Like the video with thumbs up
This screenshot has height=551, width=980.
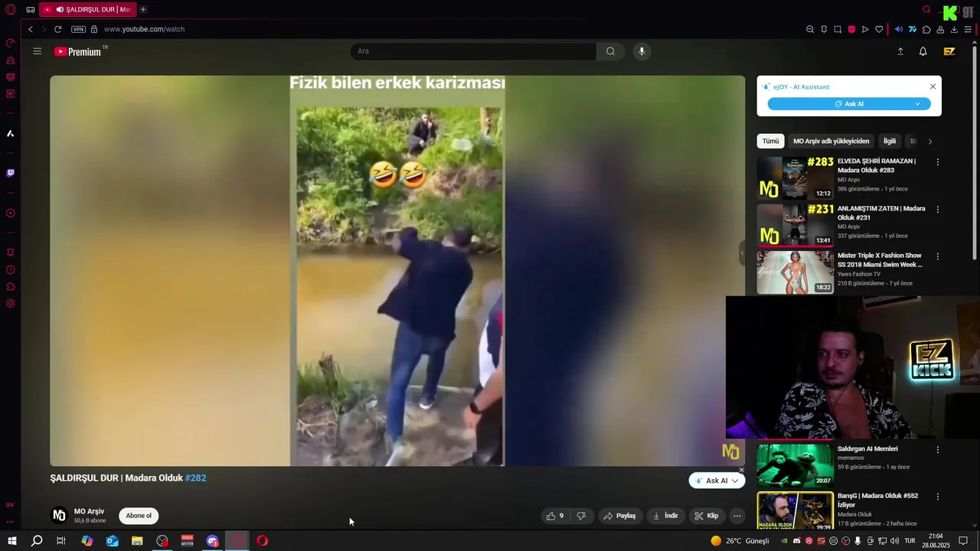coord(556,516)
